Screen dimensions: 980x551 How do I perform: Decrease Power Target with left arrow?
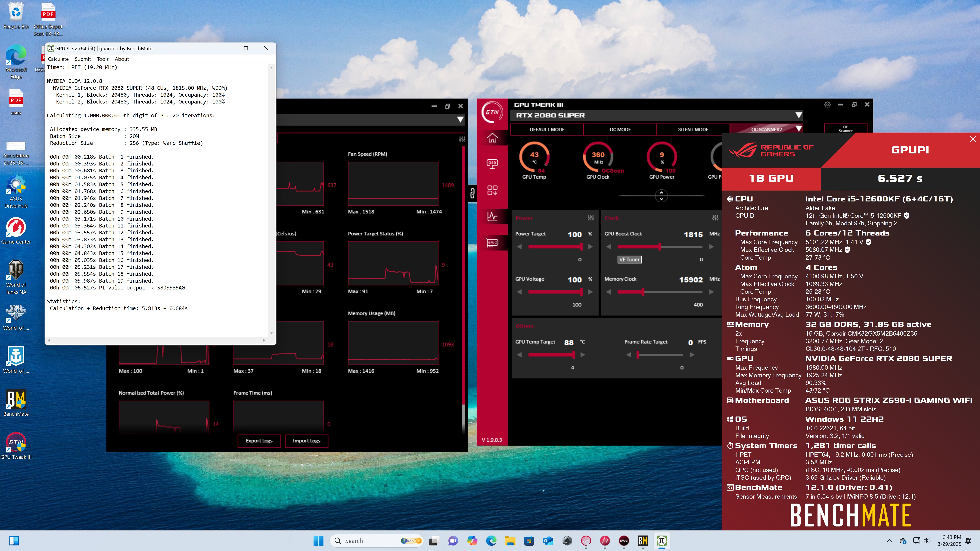519,246
